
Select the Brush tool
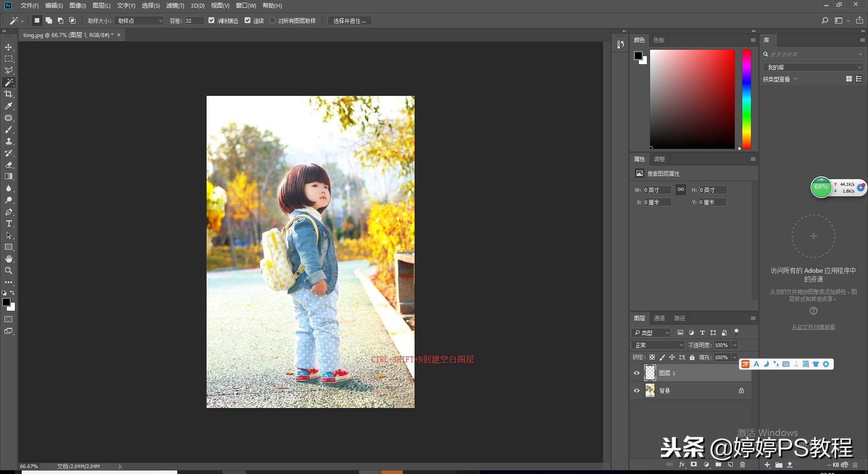coord(9,130)
